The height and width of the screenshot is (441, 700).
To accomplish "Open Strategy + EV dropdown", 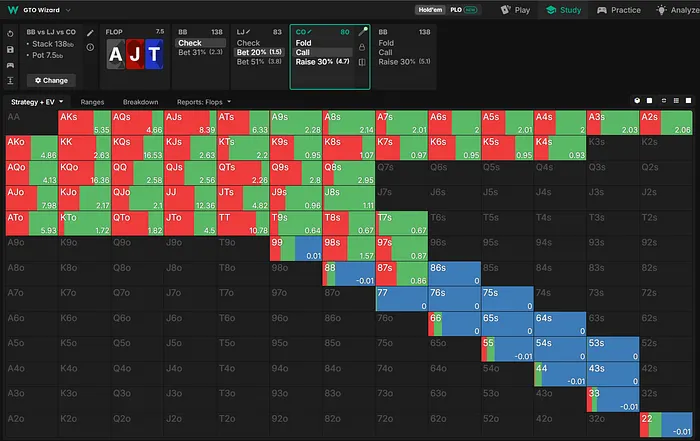I will [37, 102].
